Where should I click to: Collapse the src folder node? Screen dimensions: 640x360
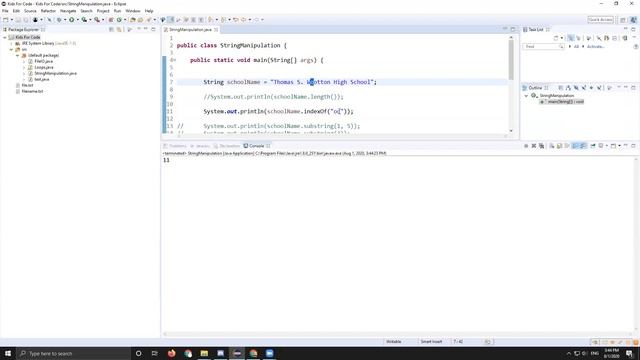(11, 49)
